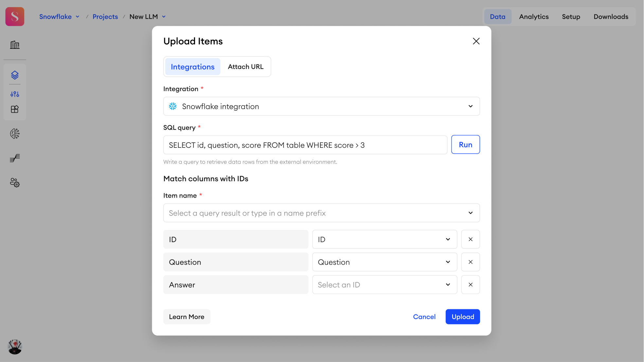Open the Integration dropdown
Screen dimensions: 644x362
(322, 106)
